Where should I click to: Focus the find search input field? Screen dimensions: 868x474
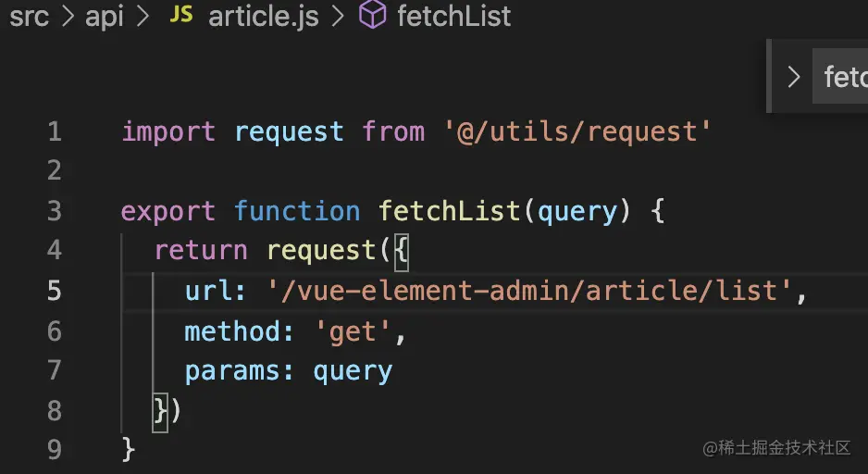click(x=845, y=77)
